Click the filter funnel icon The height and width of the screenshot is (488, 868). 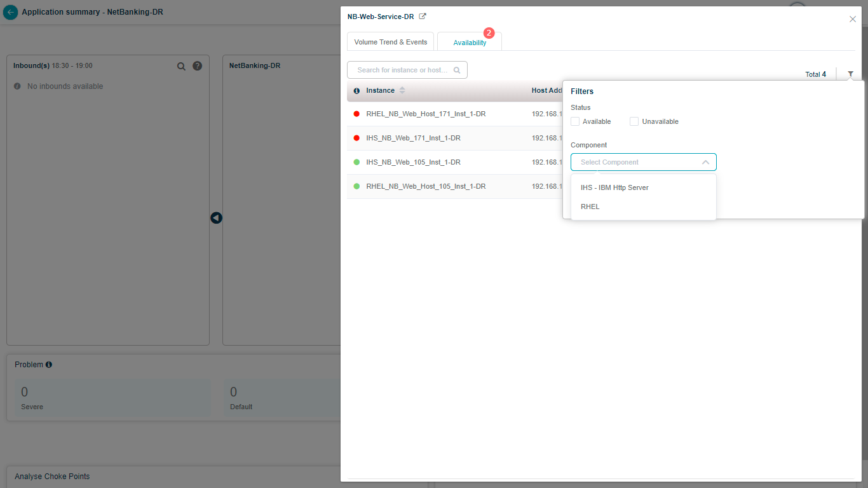pyautogui.click(x=850, y=74)
